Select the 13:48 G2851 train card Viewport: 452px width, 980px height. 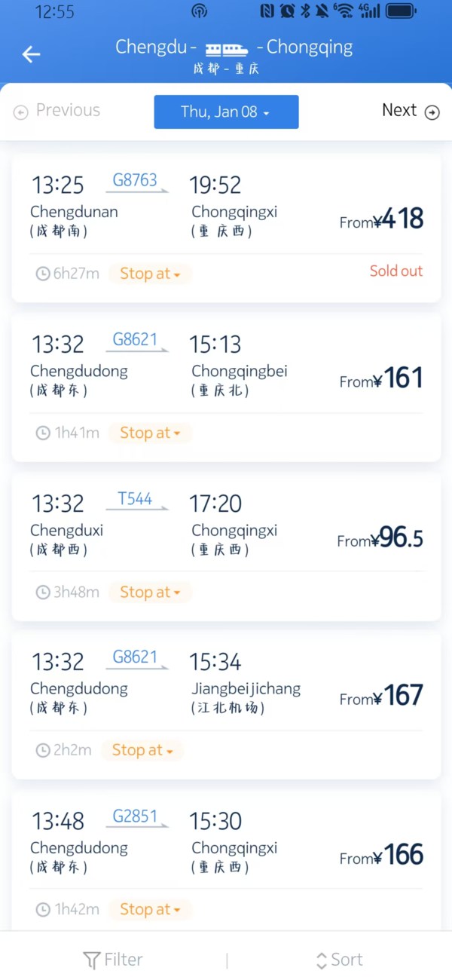click(226, 837)
